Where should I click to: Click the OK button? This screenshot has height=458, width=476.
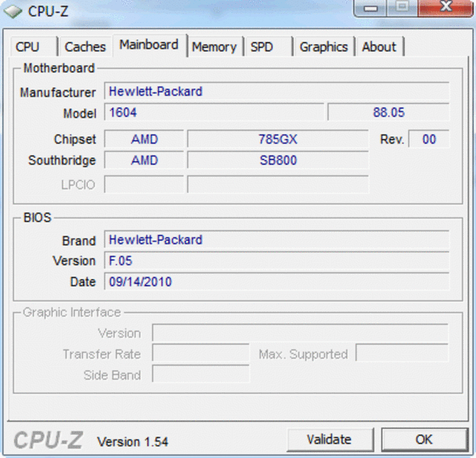point(424,440)
